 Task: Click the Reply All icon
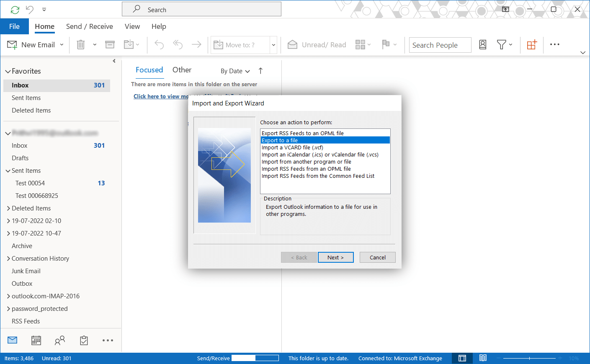[x=178, y=44]
